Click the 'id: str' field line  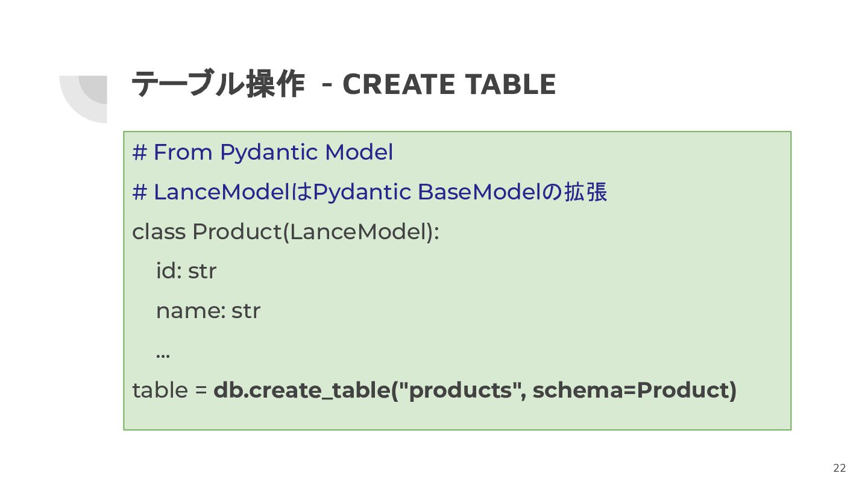[186, 271]
